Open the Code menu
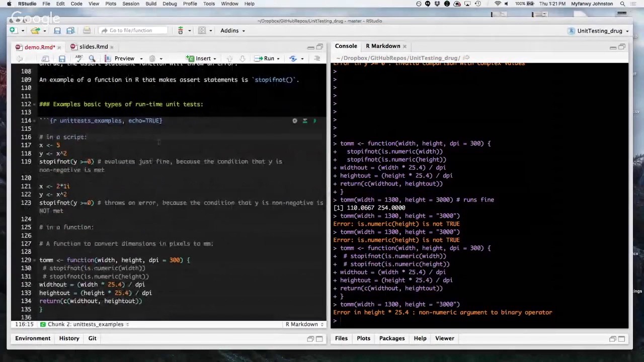 76,4
